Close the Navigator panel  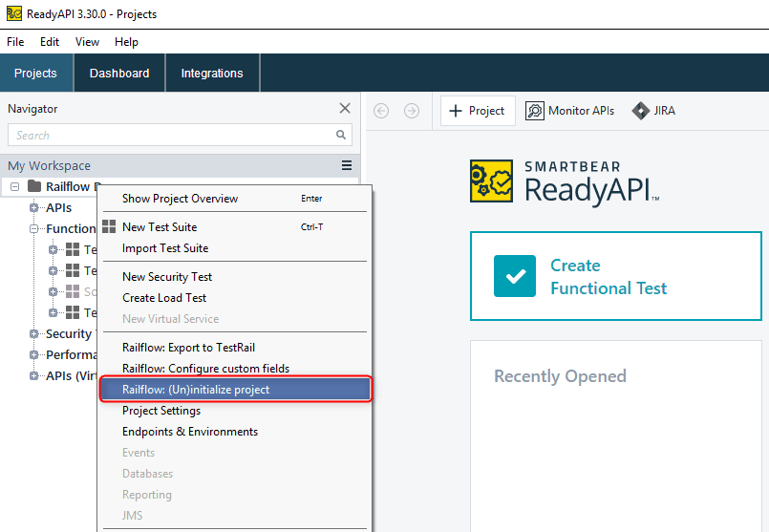pos(345,108)
